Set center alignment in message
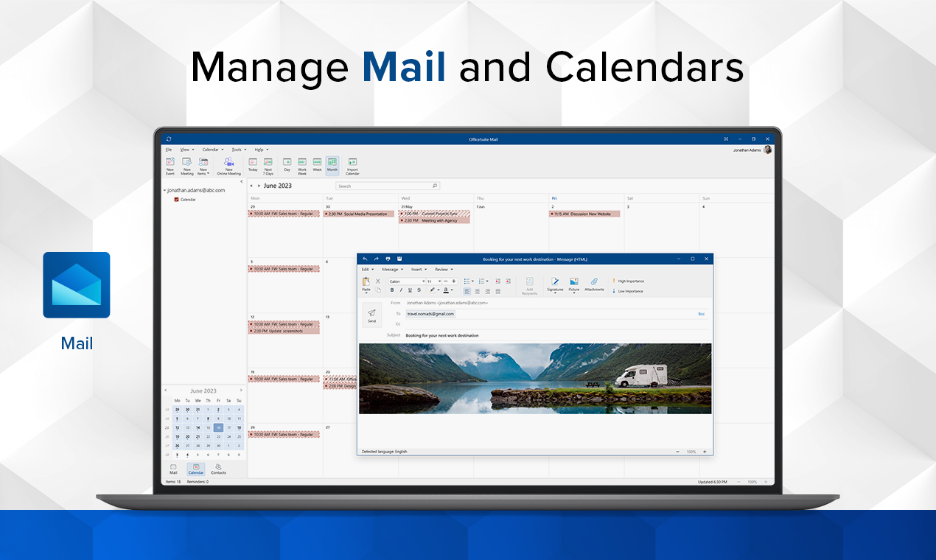This screenshot has height=560, width=936. 477,290
